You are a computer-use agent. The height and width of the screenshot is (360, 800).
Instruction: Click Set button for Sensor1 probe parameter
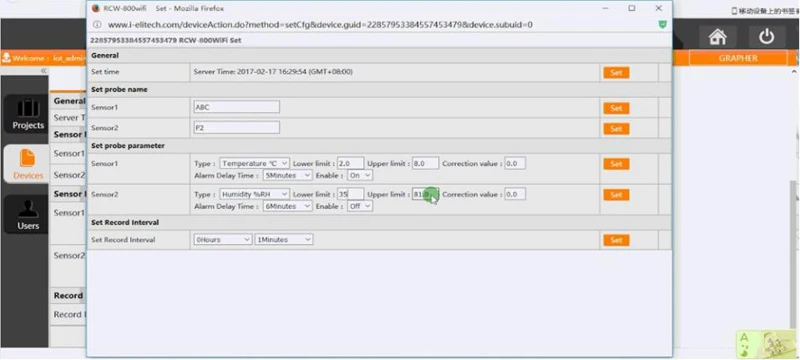[616, 164]
